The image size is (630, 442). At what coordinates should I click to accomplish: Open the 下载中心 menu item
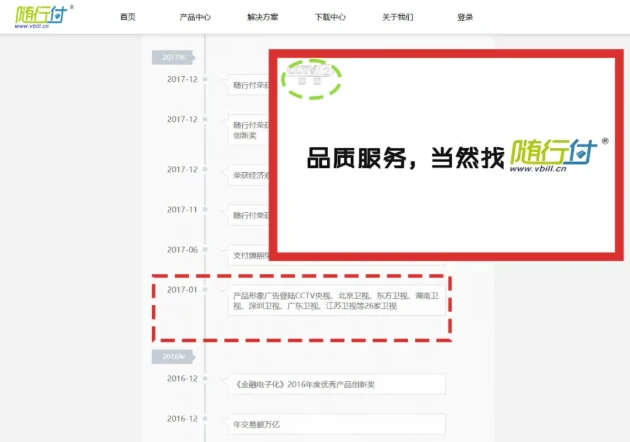[330, 17]
